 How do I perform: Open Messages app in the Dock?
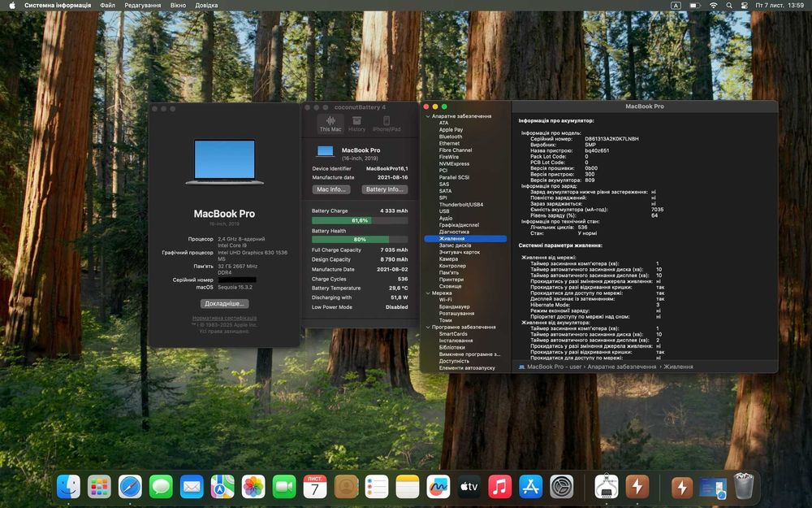[161, 487]
